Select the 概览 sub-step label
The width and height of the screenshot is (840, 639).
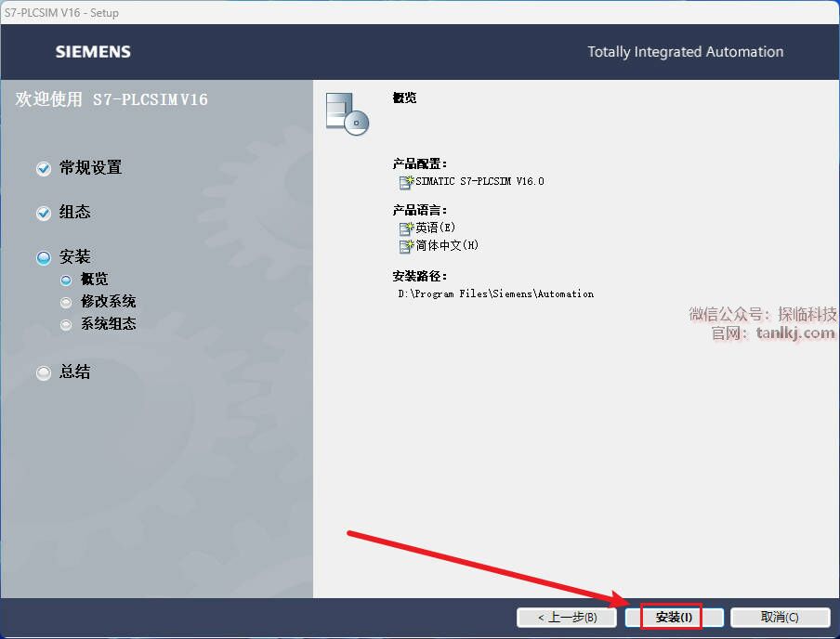tap(94, 279)
